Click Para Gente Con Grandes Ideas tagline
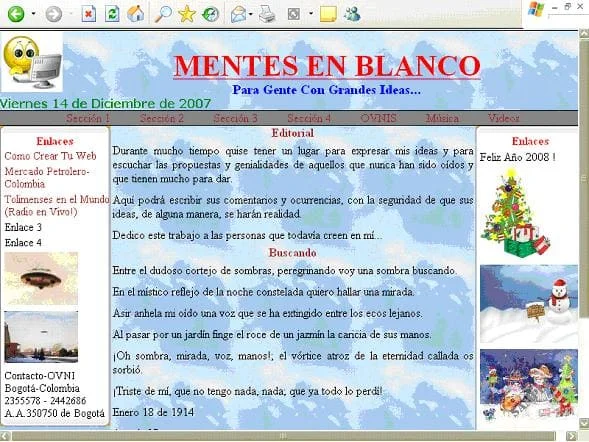Screen dimensions: 589x442 326,90
